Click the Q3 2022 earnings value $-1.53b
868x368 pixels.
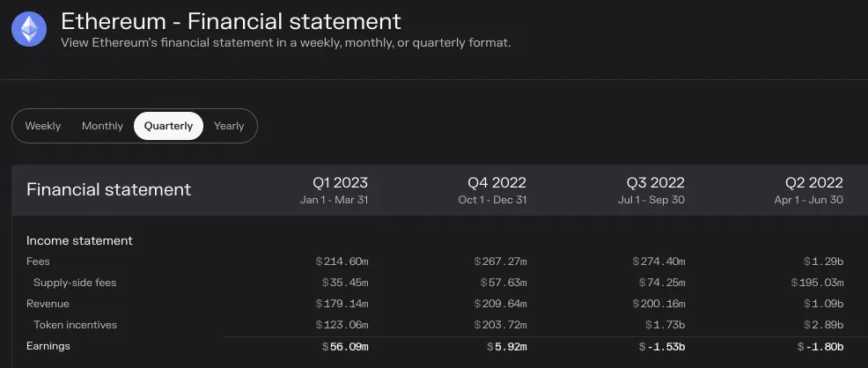pos(661,347)
